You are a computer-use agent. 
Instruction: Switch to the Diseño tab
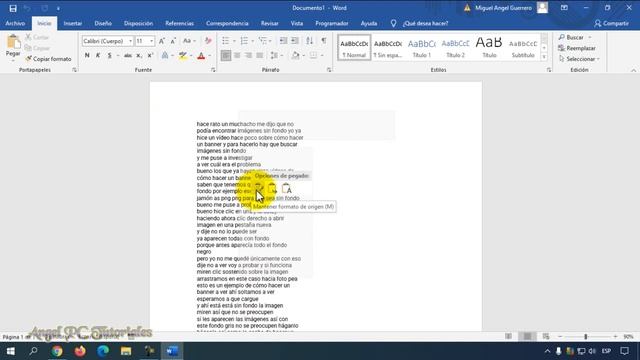pos(103,23)
